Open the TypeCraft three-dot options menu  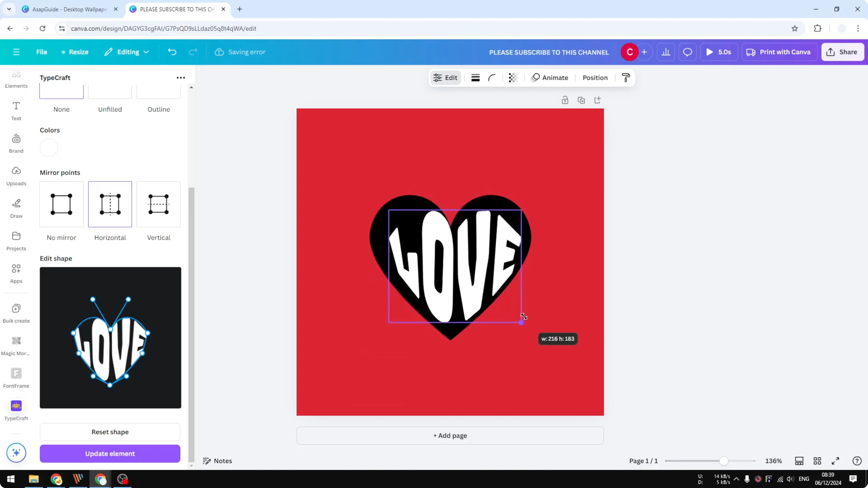point(181,78)
